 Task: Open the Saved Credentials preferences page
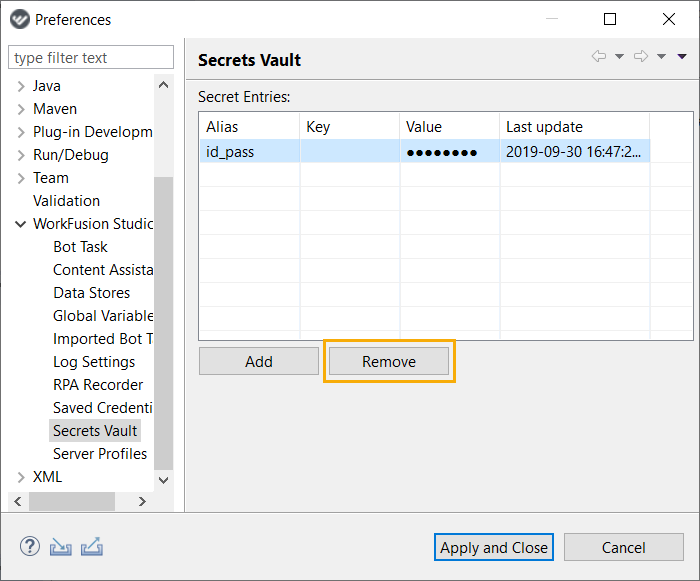tap(103, 408)
